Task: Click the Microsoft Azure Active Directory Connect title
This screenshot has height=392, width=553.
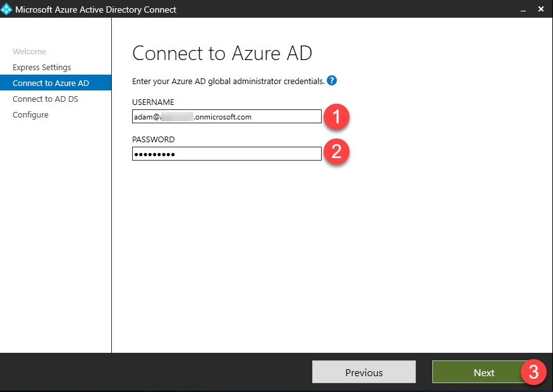Action: pos(95,10)
